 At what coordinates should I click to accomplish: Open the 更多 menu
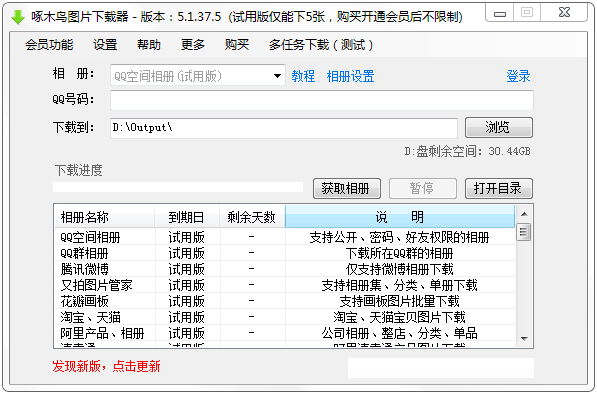(x=193, y=45)
